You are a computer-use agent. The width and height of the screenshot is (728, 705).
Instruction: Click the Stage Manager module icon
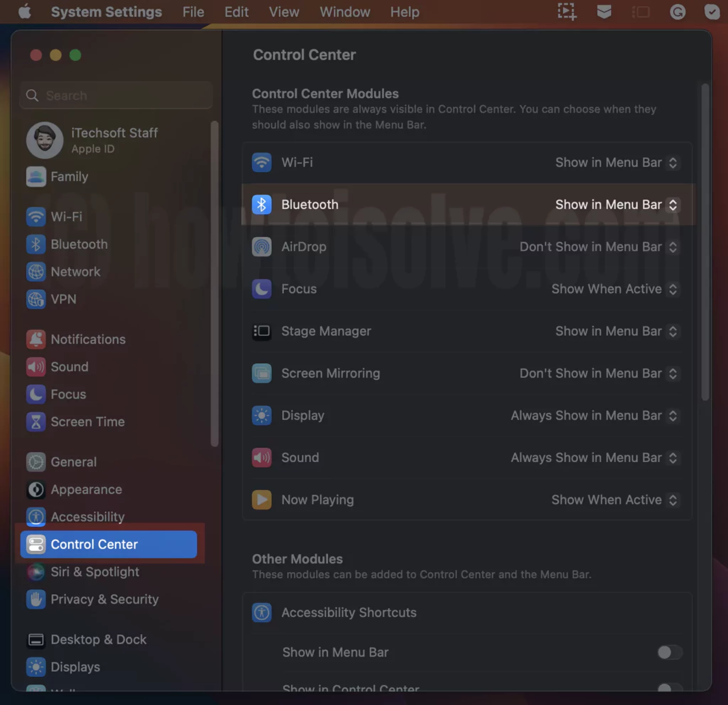(x=262, y=331)
